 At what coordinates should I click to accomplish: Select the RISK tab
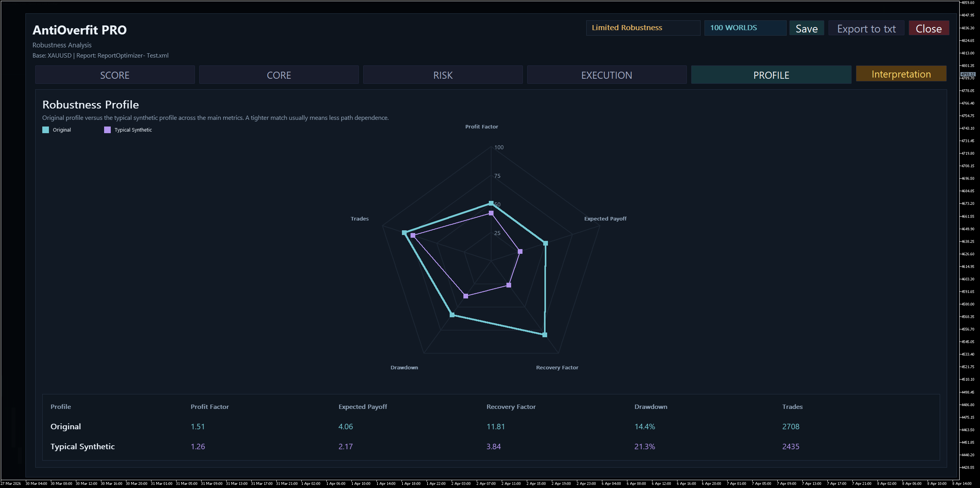[x=443, y=75]
